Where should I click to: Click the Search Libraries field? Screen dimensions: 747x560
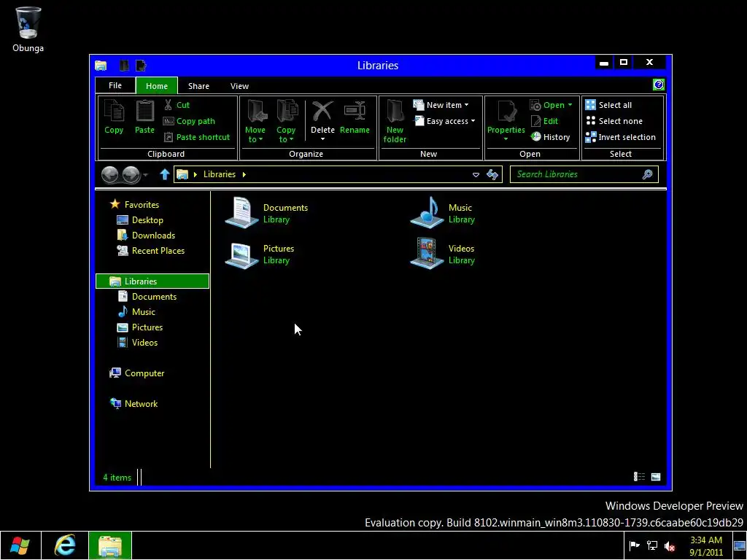coord(584,174)
